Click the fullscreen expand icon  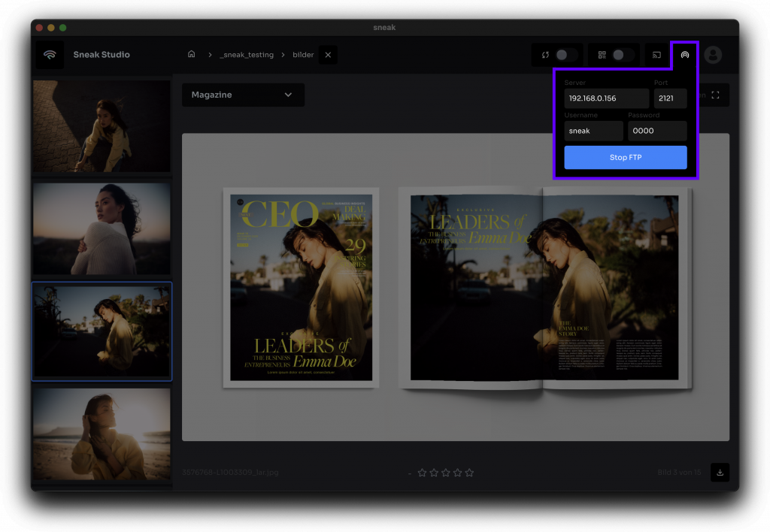click(715, 95)
